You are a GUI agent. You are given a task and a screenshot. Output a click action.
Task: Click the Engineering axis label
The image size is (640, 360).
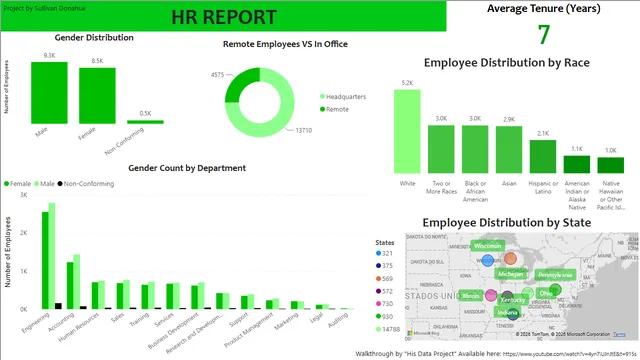click(x=36, y=322)
